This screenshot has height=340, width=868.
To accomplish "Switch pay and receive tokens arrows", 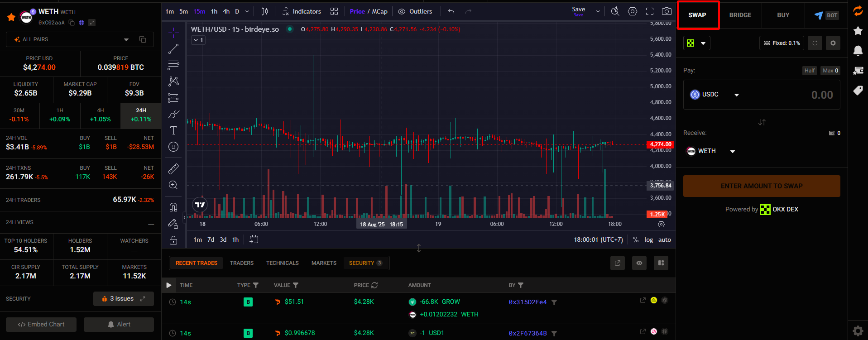I will pyautogui.click(x=762, y=122).
